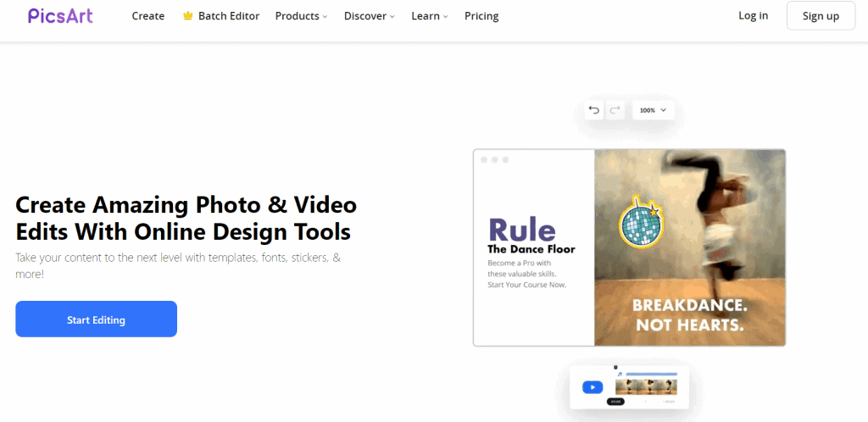Click the crown icon beside Batch Editor

pos(188,16)
